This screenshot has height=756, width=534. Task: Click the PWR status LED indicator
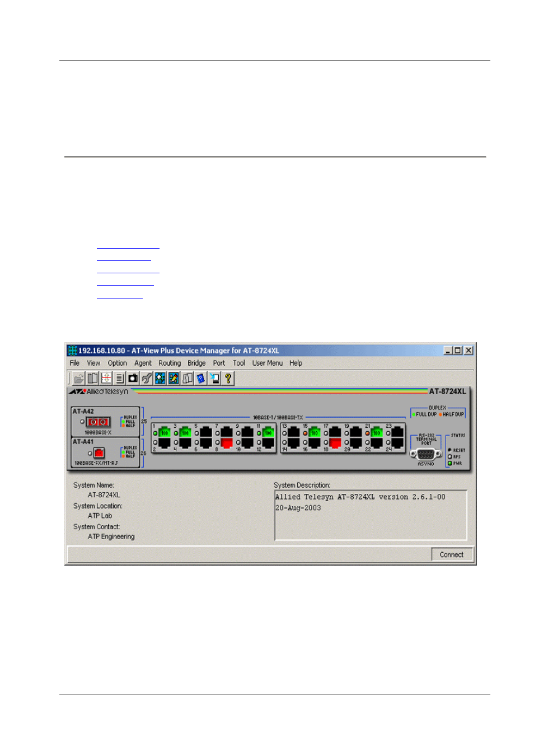[449, 463]
